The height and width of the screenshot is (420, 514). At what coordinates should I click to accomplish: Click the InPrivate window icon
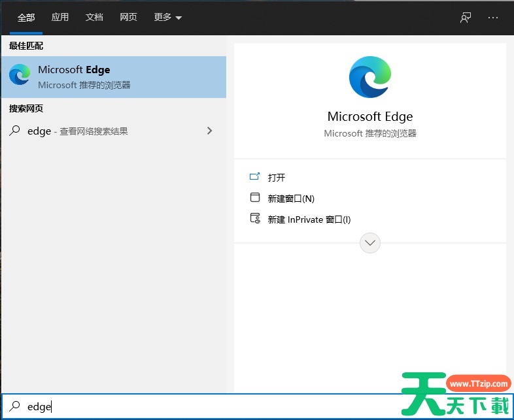255,219
